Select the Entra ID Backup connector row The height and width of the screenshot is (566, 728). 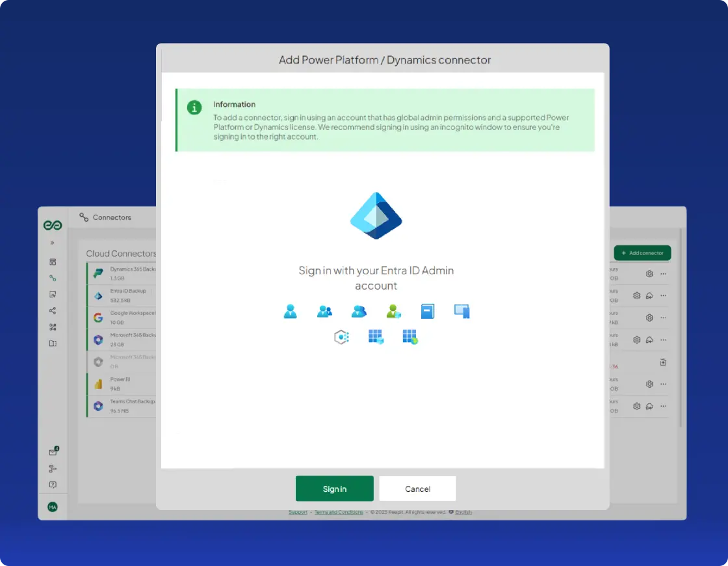point(122,295)
